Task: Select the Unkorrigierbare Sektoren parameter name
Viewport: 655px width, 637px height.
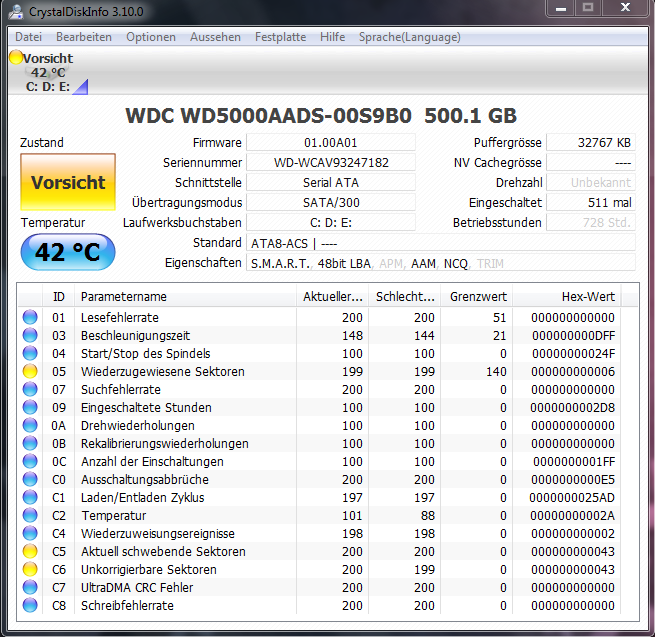Action: 148,569
